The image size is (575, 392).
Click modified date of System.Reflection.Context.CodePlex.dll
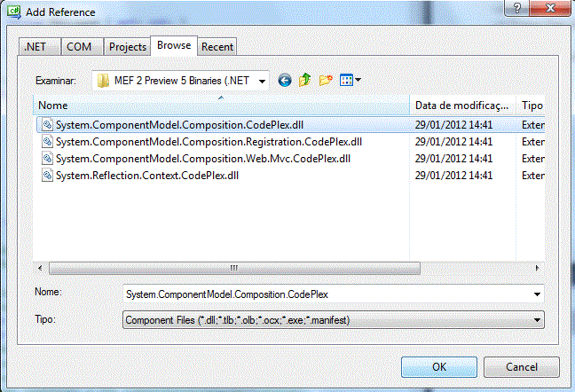coord(453,176)
